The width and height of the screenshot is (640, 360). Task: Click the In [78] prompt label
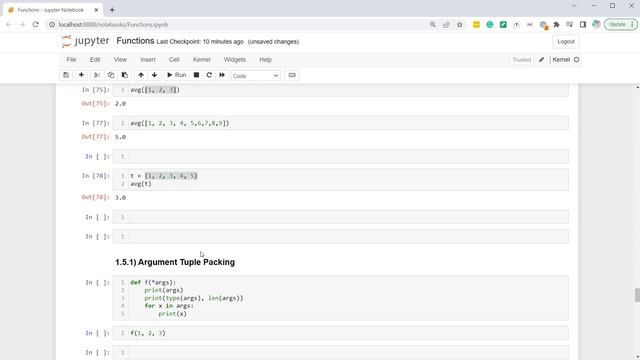[x=96, y=176]
